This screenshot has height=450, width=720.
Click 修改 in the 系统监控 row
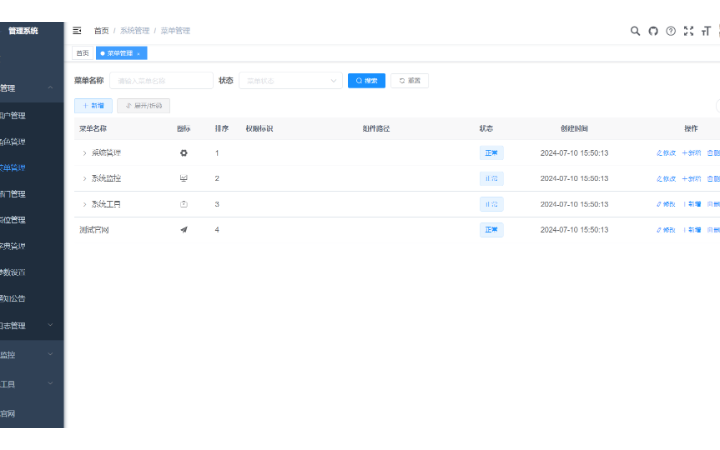666,179
